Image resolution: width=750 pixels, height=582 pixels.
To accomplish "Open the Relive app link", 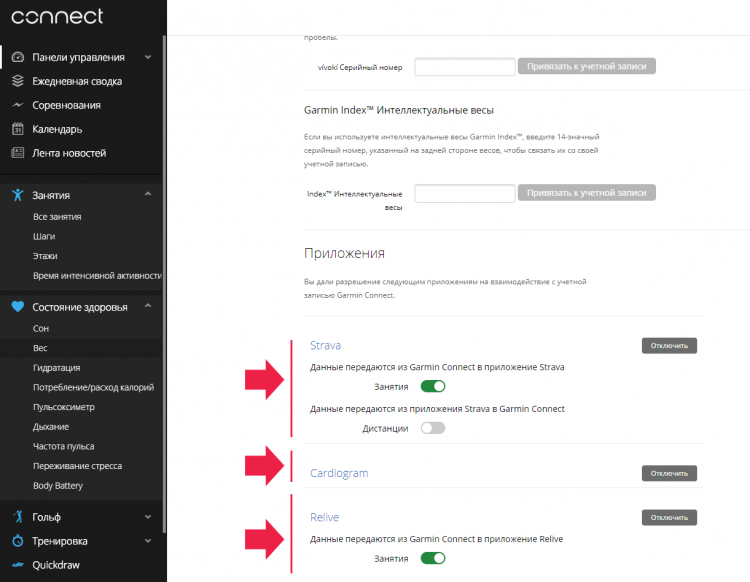I will tap(324, 517).
